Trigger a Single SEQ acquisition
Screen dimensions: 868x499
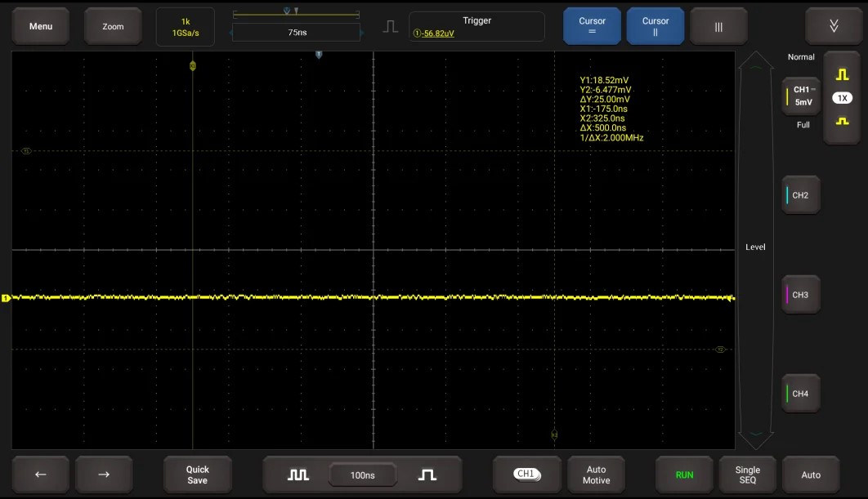pyautogui.click(x=747, y=474)
